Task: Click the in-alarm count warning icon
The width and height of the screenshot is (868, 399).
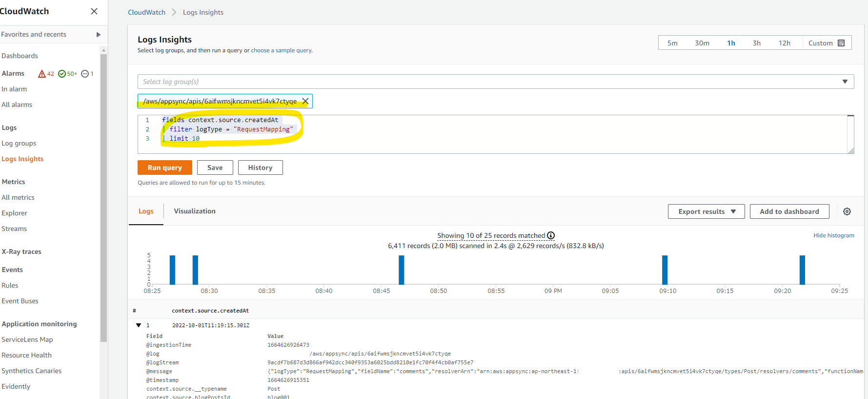Action: [42, 74]
